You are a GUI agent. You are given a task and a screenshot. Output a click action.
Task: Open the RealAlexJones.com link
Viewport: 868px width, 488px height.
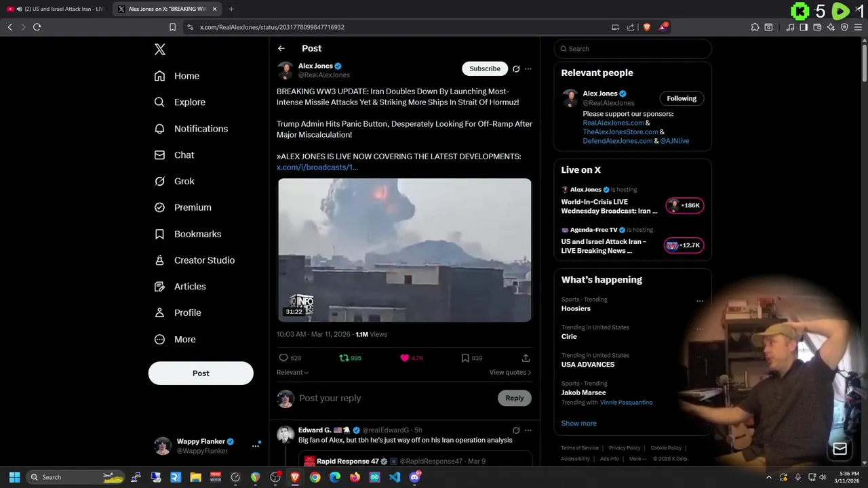[x=613, y=123]
